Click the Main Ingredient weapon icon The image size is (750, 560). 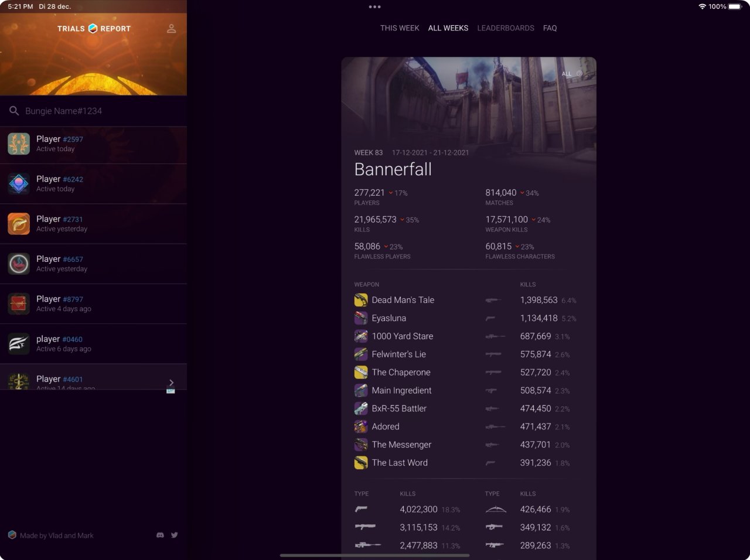(x=361, y=391)
